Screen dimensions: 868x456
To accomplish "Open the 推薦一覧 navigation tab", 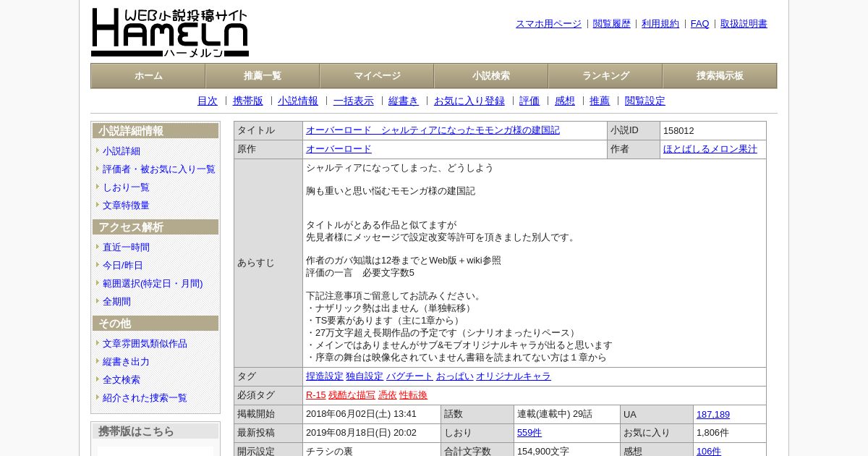I will click(263, 76).
